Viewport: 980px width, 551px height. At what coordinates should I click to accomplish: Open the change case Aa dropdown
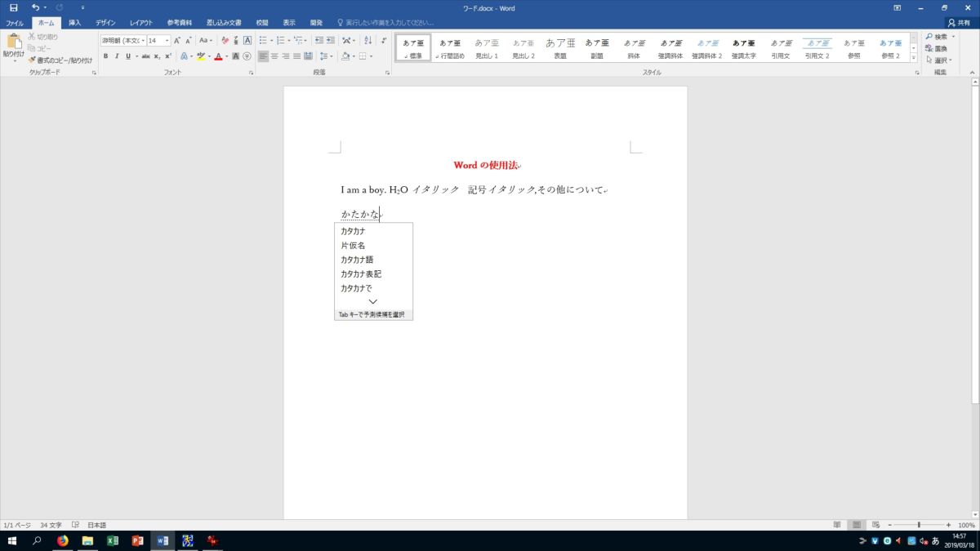coord(206,40)
